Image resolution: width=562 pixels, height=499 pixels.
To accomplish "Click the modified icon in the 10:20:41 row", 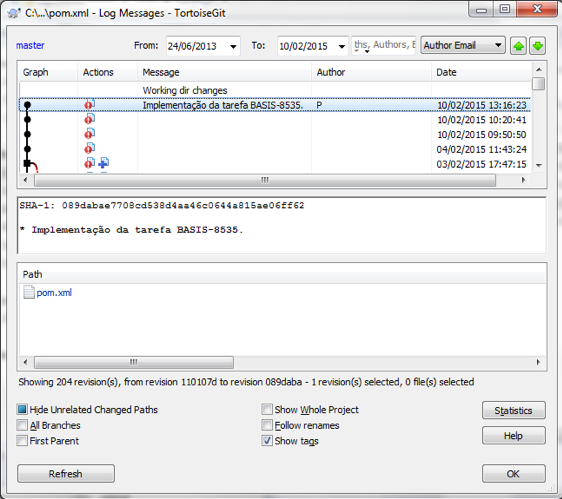I will click(x=89, y=119).
